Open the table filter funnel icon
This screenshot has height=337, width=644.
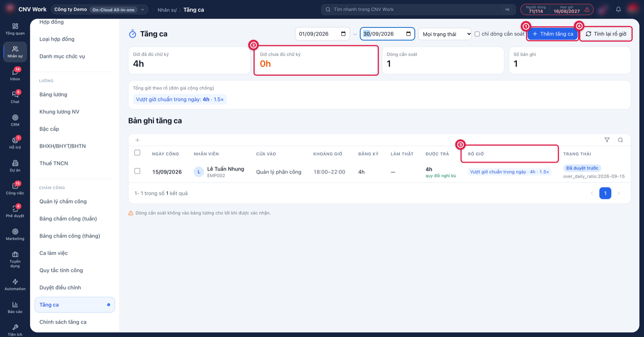click(x=607, y=140)
